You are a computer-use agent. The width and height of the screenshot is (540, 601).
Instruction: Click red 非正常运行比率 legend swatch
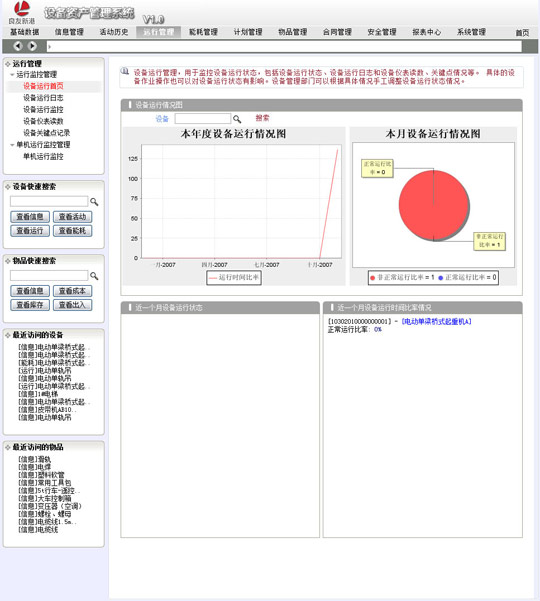pos(373,278)
